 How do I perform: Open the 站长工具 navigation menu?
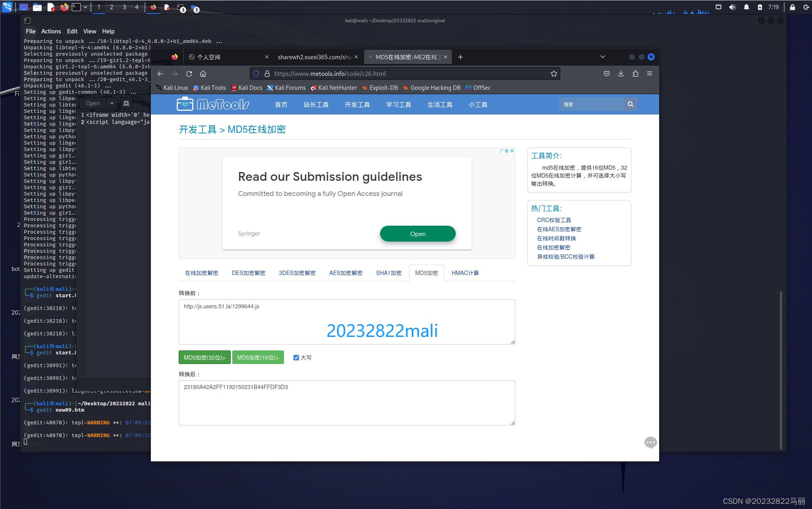click(316, 105)
